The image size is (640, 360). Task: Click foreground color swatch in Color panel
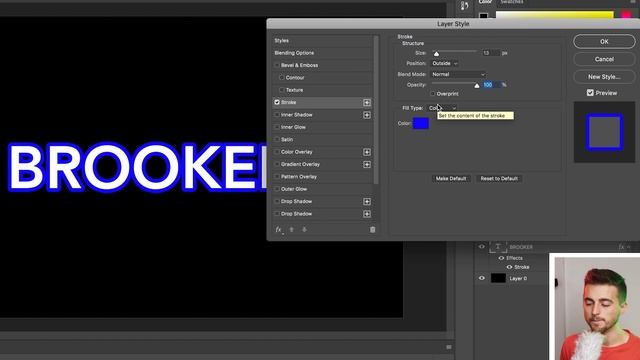[x=483, y=16]
